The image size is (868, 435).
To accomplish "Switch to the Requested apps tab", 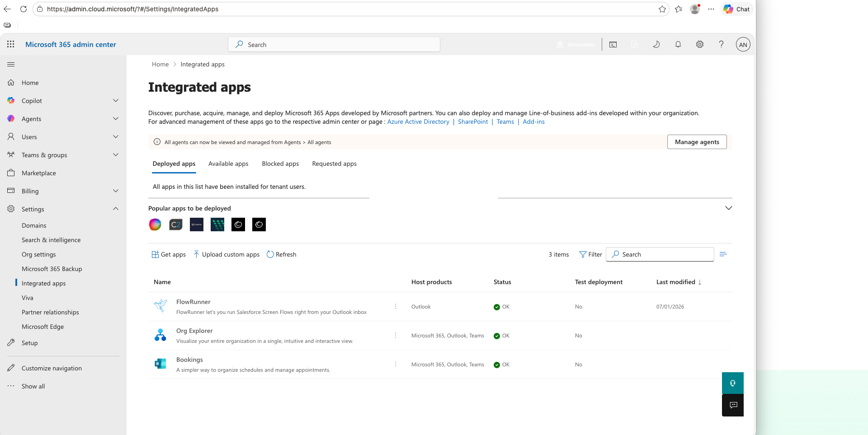I will click(x=334, y=164).
